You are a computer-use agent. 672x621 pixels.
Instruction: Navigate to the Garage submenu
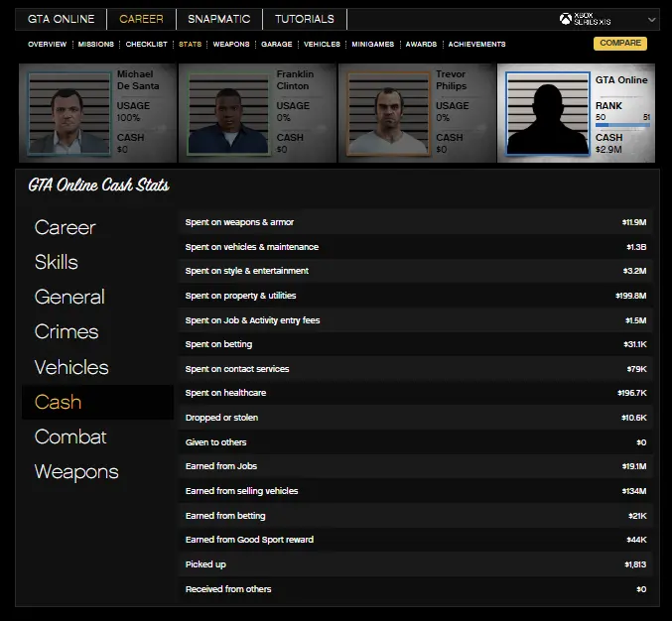[x=276, y=45]
